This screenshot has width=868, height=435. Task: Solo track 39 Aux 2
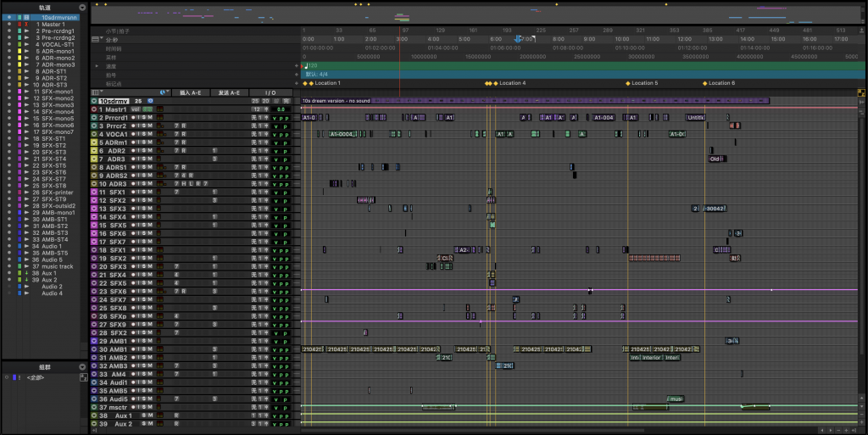144,424
